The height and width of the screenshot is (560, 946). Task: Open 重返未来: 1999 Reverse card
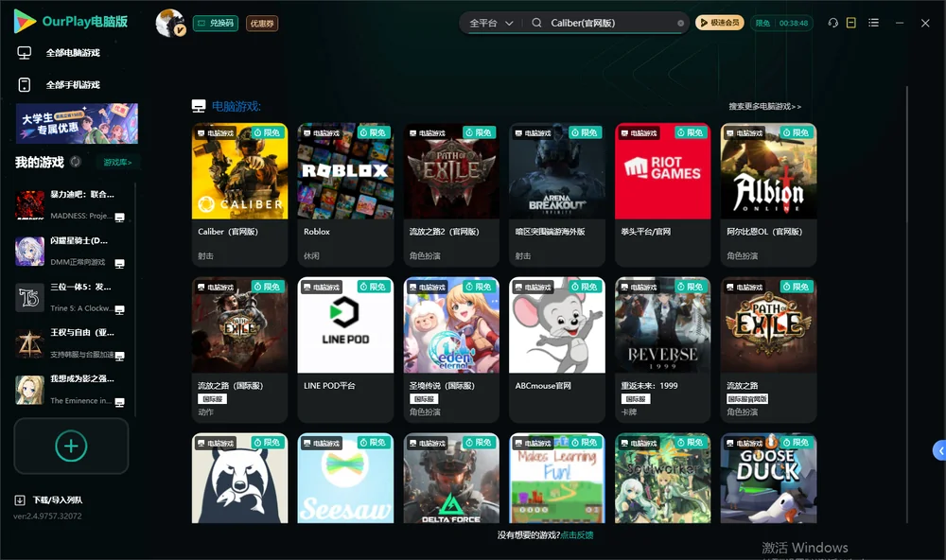(x=662, y=350)
